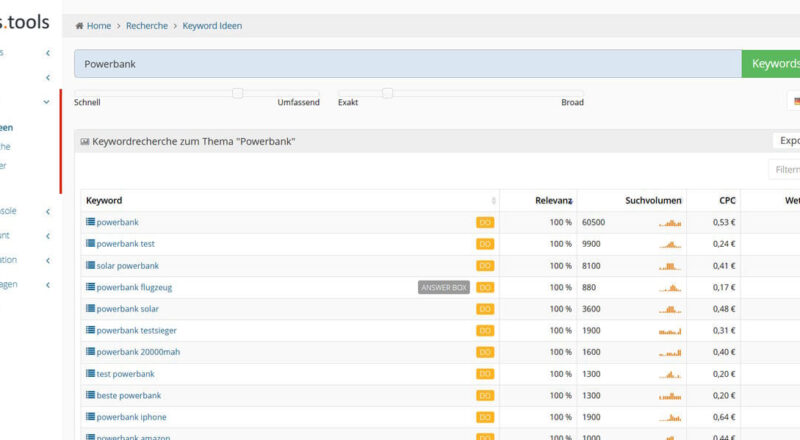The width and height of the screenshot is (800, 440).
Task: Click the trend sparkline for 'powerbank test'
Action: point(670,245)
